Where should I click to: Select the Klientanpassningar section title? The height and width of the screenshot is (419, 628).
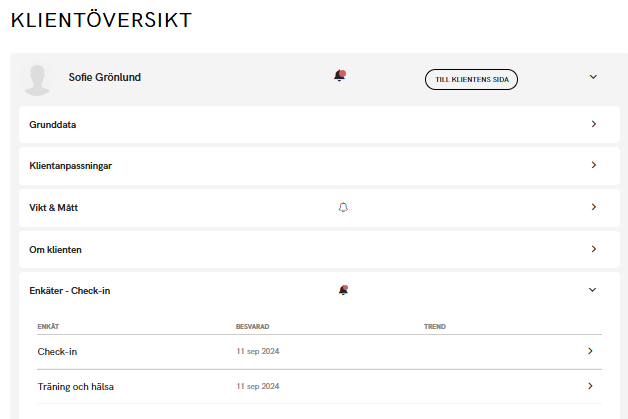(70, 166)
